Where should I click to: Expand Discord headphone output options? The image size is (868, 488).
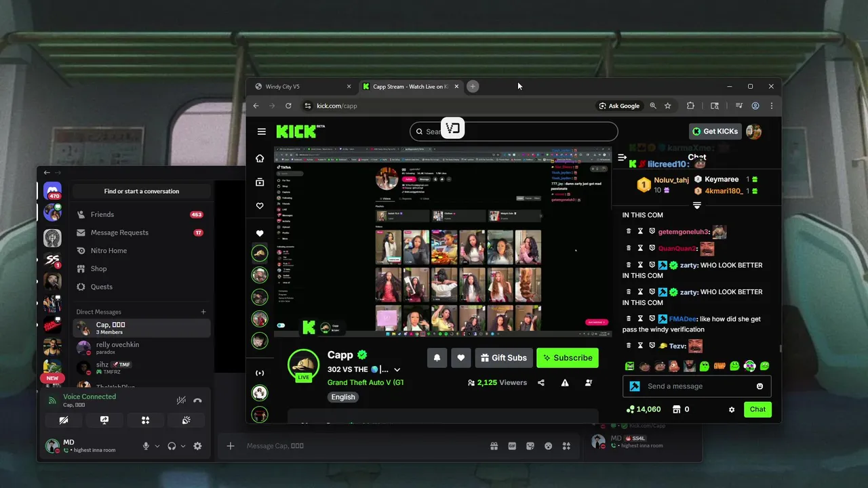[x=183, y=446]
